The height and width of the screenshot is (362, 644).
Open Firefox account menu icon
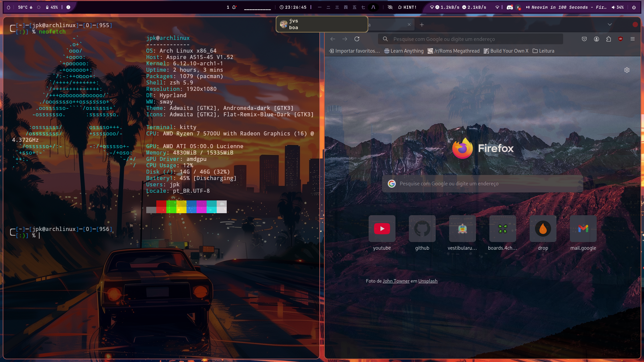pyautogui.click(x=596, y=39)
